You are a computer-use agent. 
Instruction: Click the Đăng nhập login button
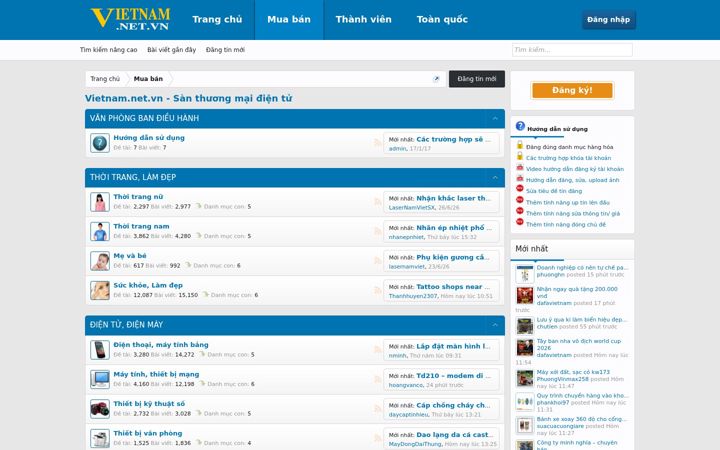(x=609, y=20)
